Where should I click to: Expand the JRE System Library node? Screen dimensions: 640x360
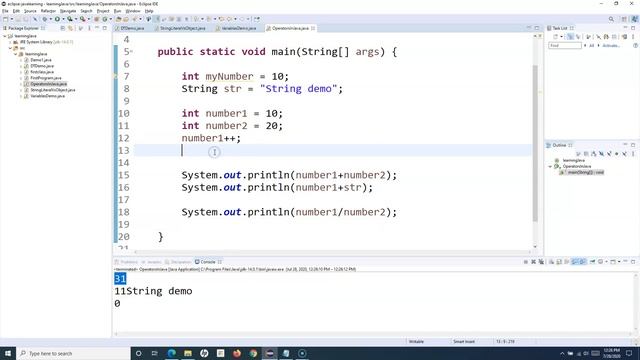click(x=10, y=42)
